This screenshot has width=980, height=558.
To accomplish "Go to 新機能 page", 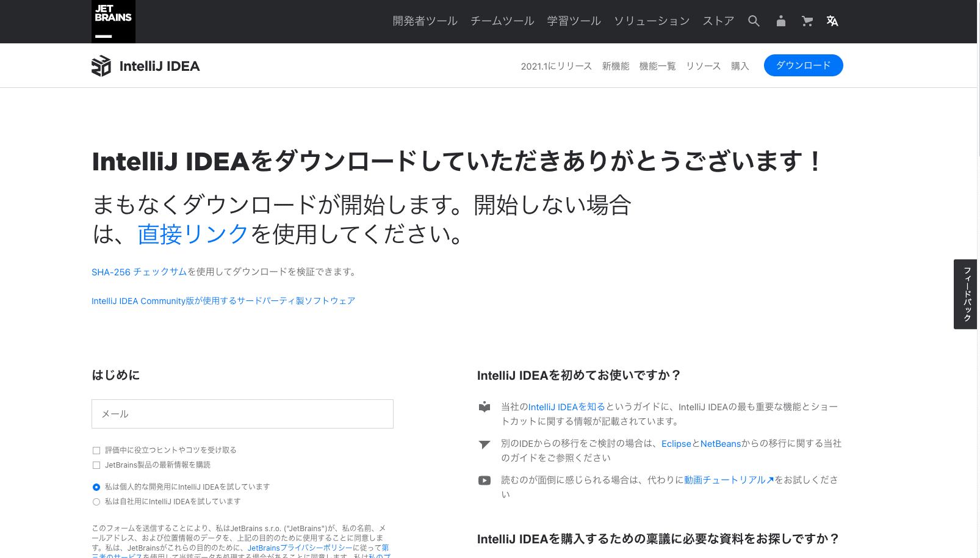I will 616,66.
